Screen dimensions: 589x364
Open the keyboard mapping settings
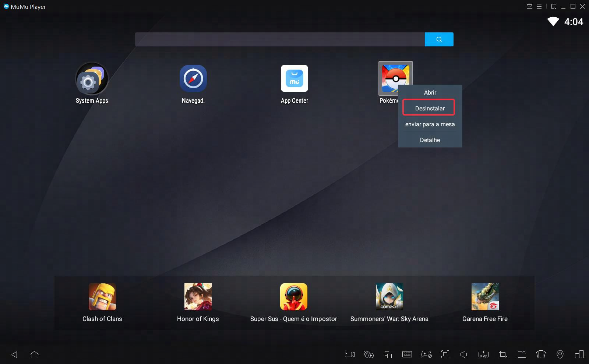click(407, 354)
